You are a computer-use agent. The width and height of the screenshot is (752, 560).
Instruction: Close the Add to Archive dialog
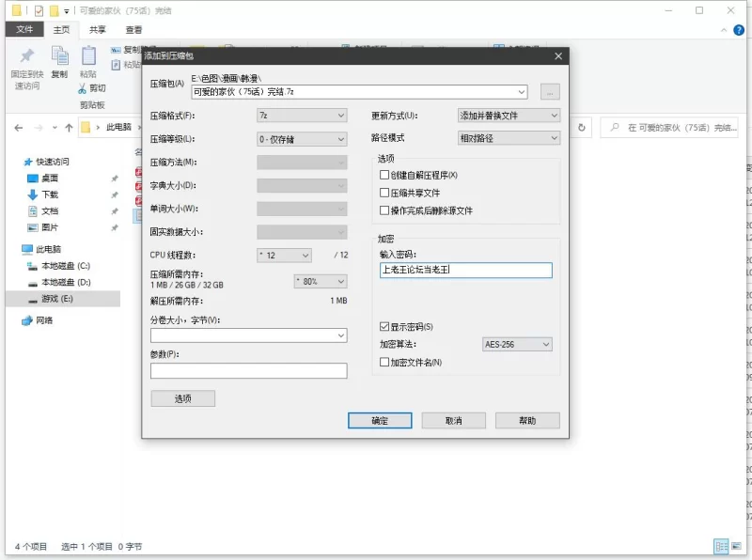pyautogui.click(x=558, y=56)
